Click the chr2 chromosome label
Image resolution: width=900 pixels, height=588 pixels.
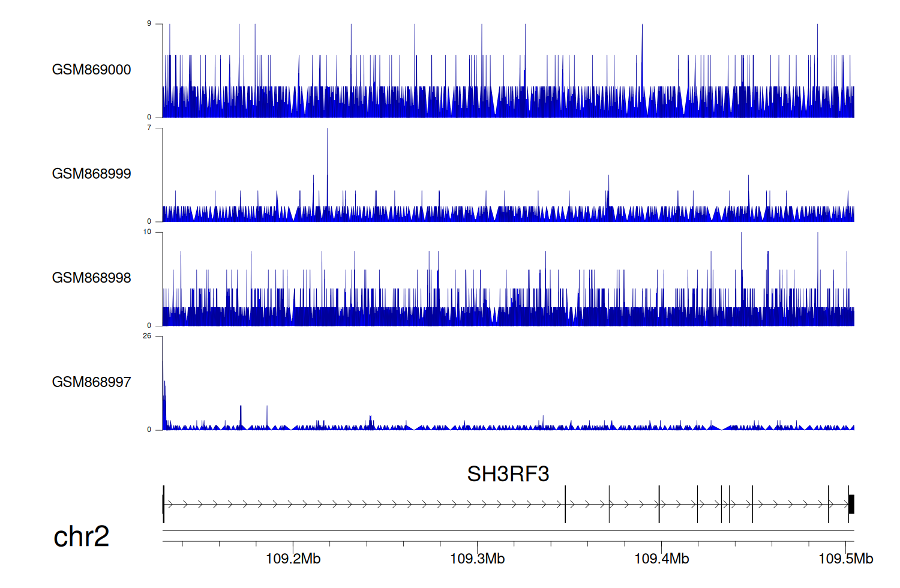(81, 536)
